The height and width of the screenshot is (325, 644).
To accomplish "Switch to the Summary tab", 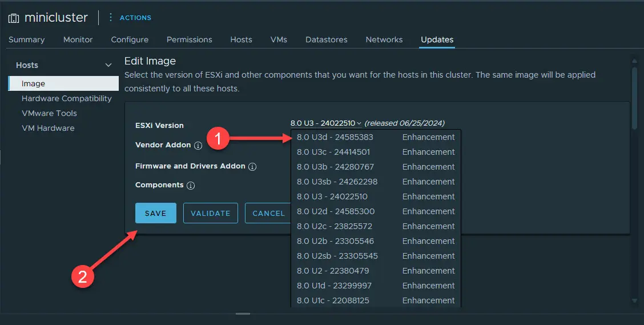I will 27,39.
